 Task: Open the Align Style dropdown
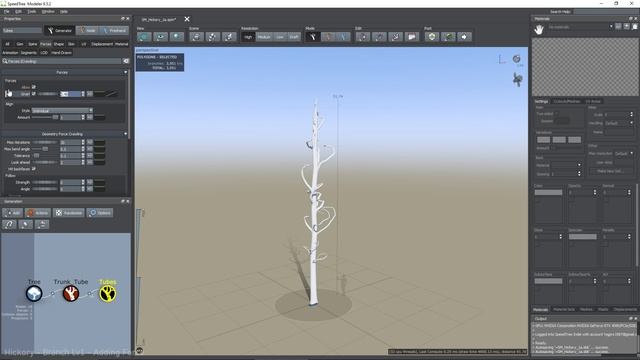pos(62,111)
